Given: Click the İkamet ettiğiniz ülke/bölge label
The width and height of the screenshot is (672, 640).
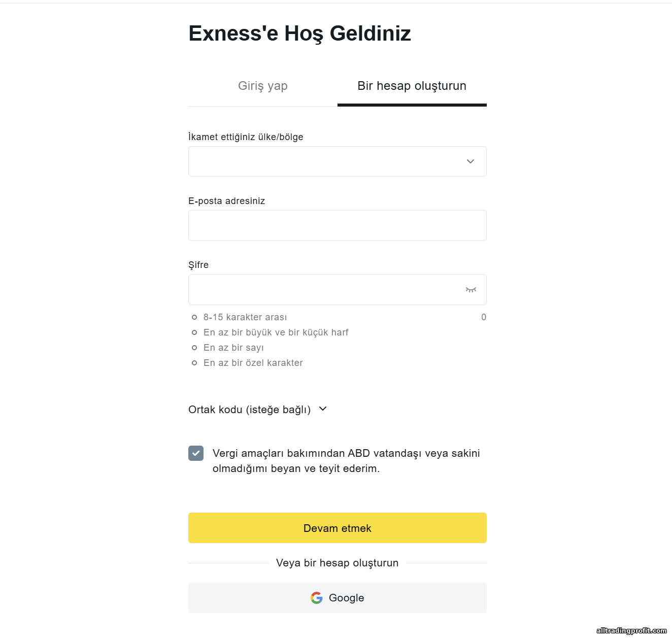Looking at the screenshot, I should (x=246, y=137).
